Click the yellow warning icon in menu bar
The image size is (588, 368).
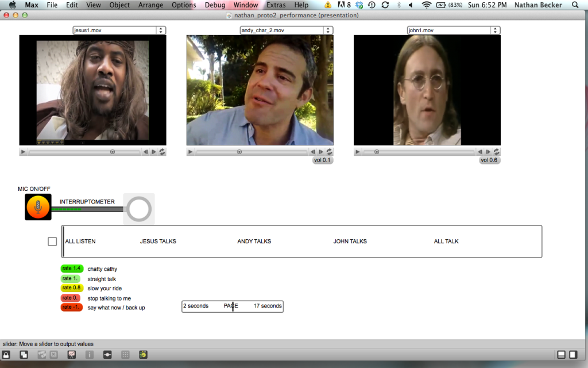coord(328,5)
